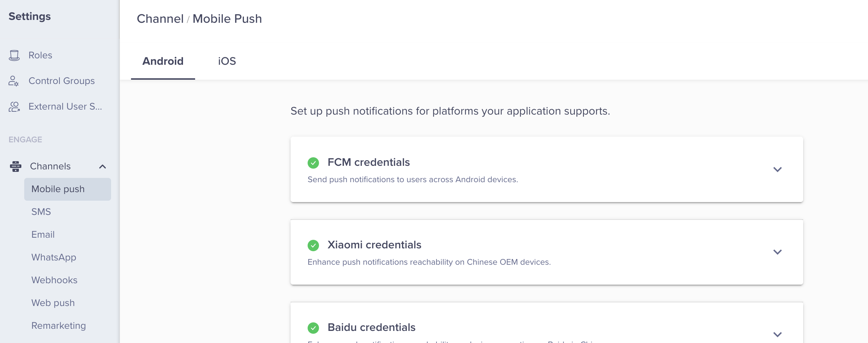The height and width of the screenshot is (343, 868).
Task: Switch to the iOS tab
Action: pyautogui.click(x=226, y=61)
